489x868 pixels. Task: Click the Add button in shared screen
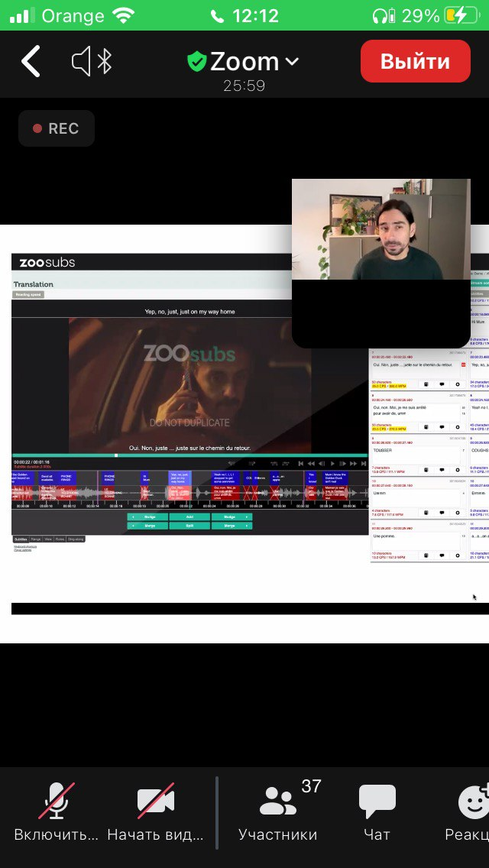tap(189, 517)
